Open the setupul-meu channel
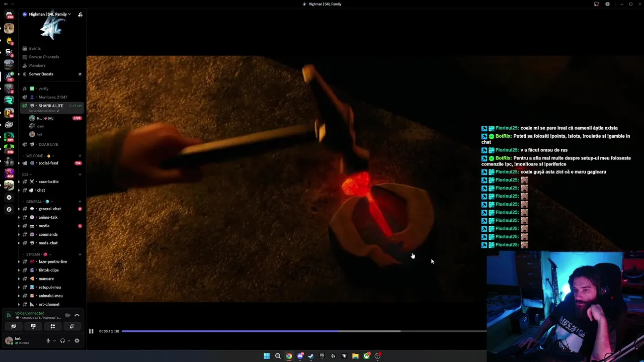 (x=50, y=287)
